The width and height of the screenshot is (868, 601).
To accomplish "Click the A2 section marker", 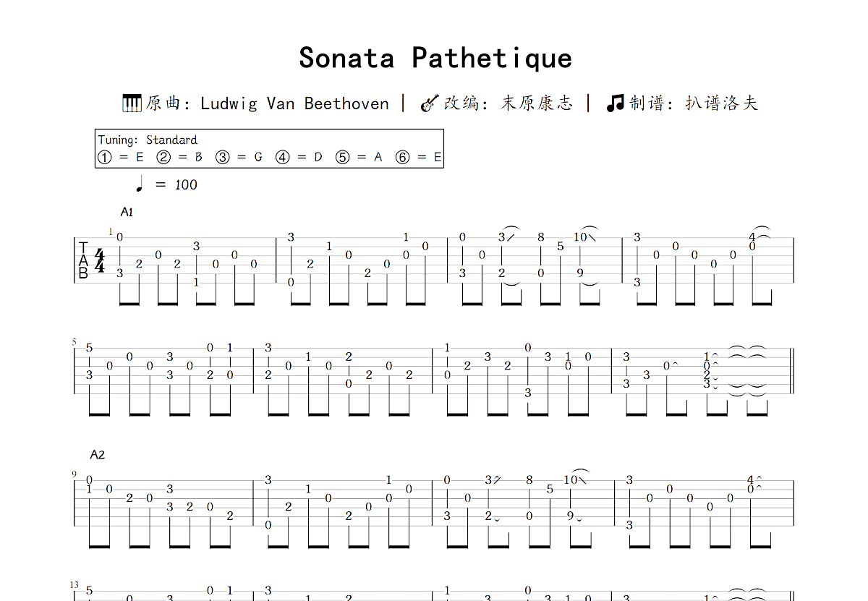I will [x=98, y=455].
